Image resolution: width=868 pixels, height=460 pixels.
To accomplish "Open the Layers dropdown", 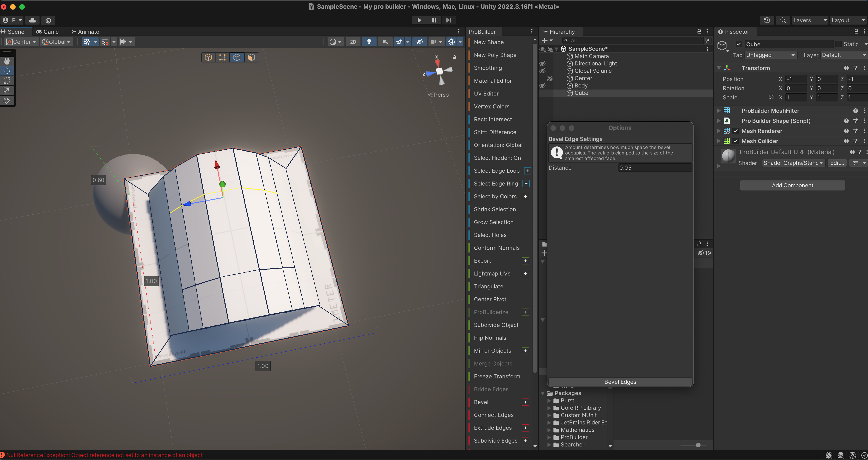I will pyautogui.click(x=809, y=20).
